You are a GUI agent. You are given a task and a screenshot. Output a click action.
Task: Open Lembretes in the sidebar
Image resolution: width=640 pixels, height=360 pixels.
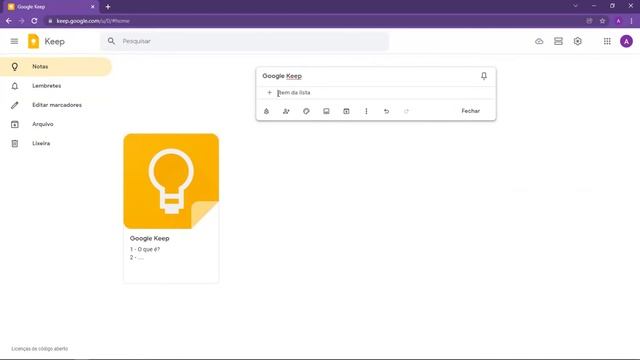[x=56, y=86]
